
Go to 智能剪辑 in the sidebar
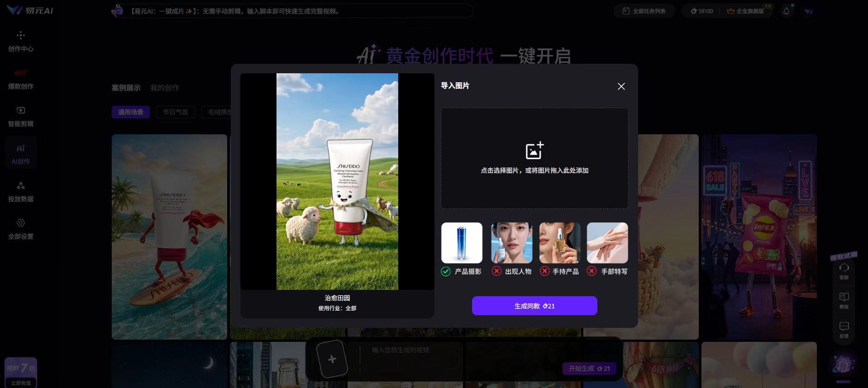tap(21, 117)
